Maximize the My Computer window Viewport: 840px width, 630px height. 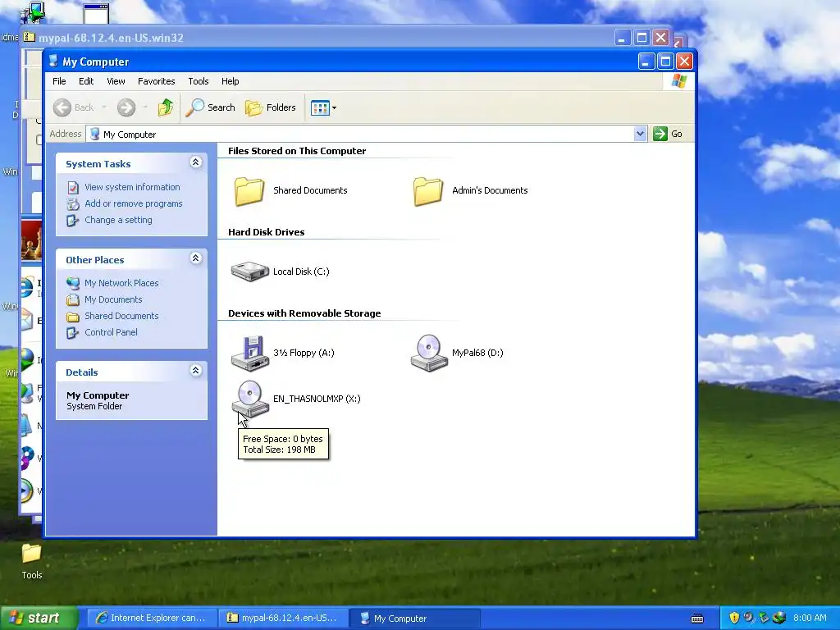[x=665, y=62]
